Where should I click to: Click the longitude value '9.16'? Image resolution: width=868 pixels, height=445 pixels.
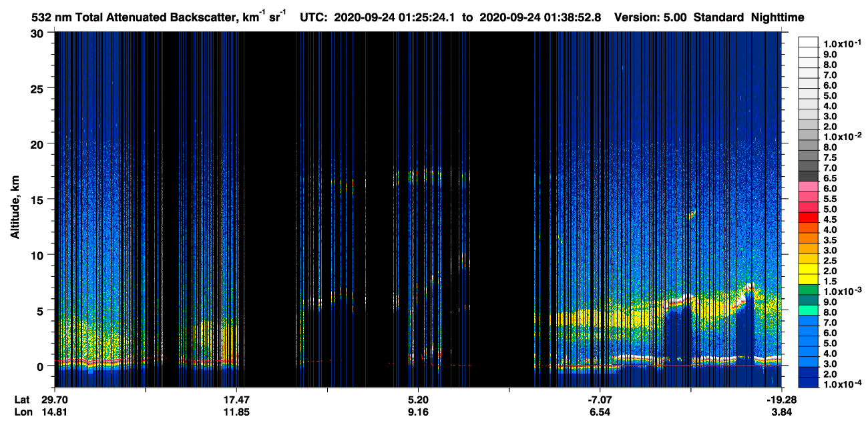tap(418, 412)
